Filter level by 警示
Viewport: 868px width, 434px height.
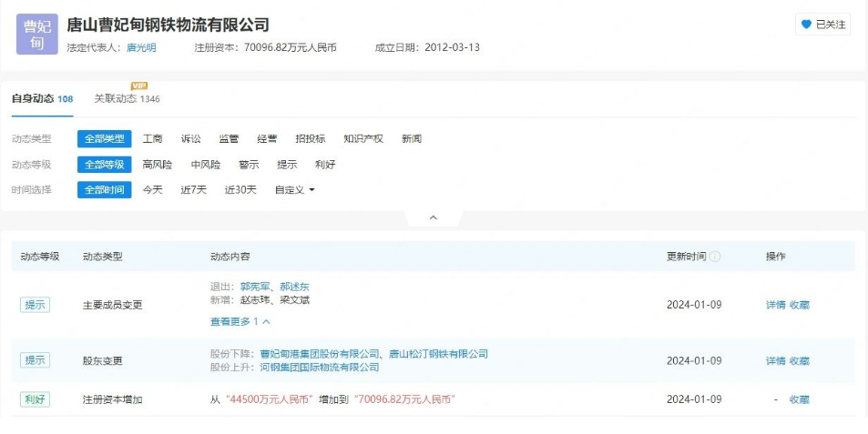(x=249, y=164)
